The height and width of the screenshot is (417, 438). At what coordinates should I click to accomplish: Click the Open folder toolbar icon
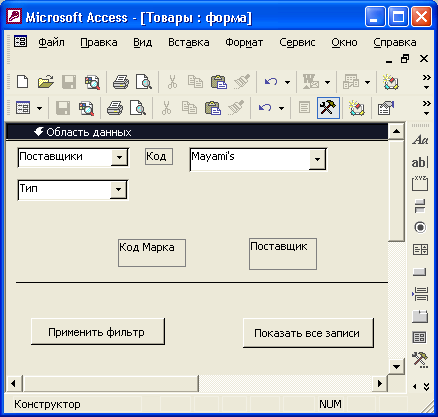46,82
